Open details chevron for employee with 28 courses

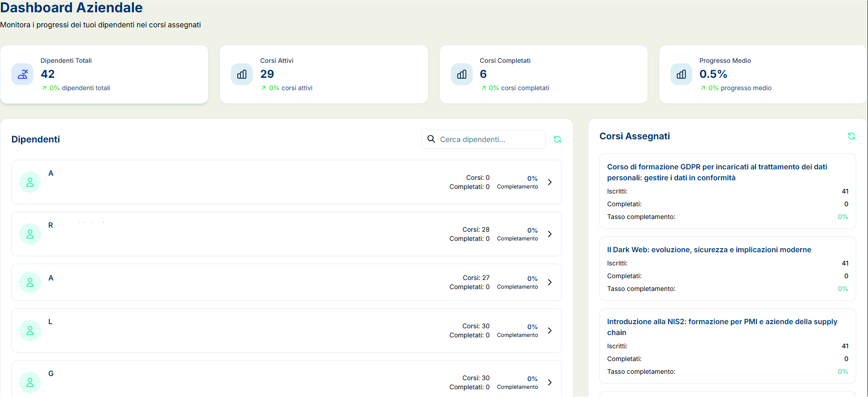click(550, 234)
